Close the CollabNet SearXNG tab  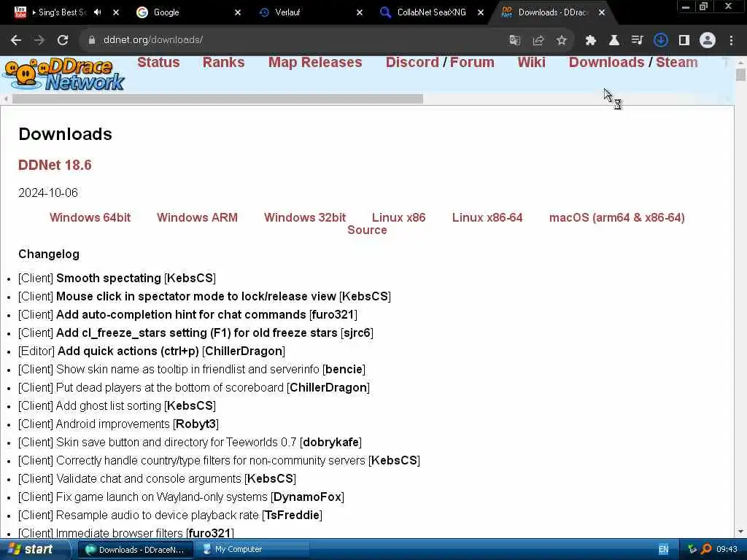coord(481,12)
